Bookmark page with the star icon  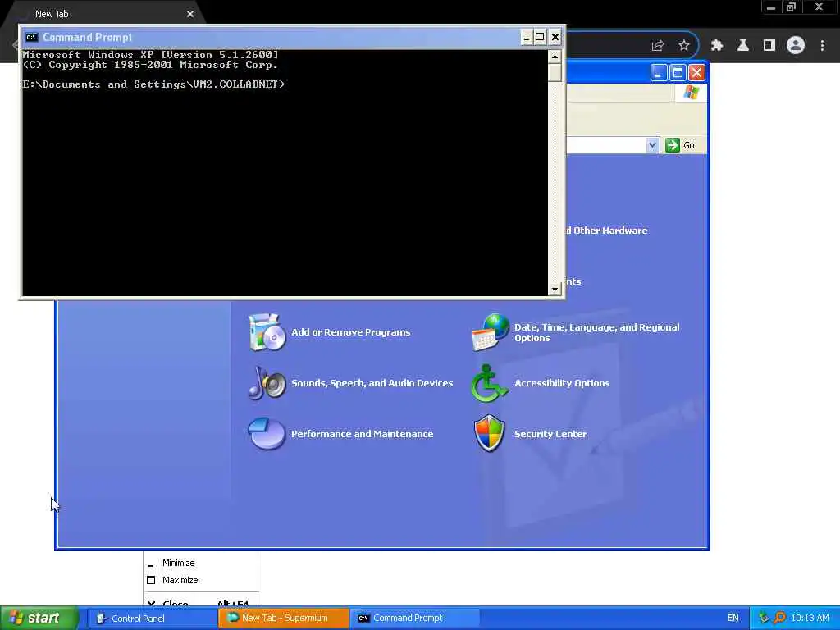[x=684, y=46]
